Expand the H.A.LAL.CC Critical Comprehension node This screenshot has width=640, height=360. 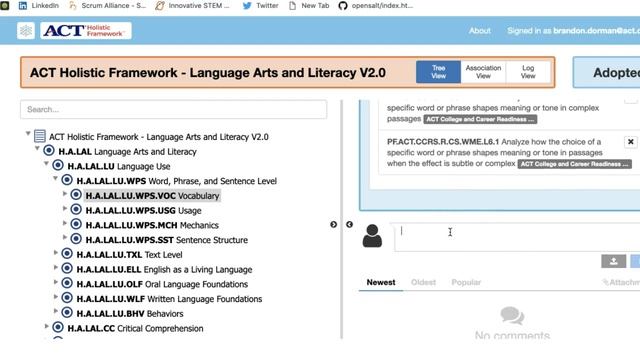[47, 326]
